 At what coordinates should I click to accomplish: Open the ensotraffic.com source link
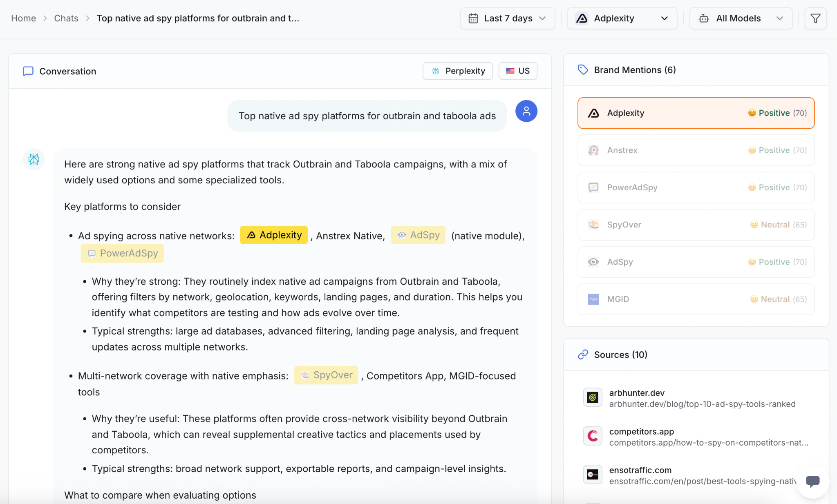tap(703, 475)
